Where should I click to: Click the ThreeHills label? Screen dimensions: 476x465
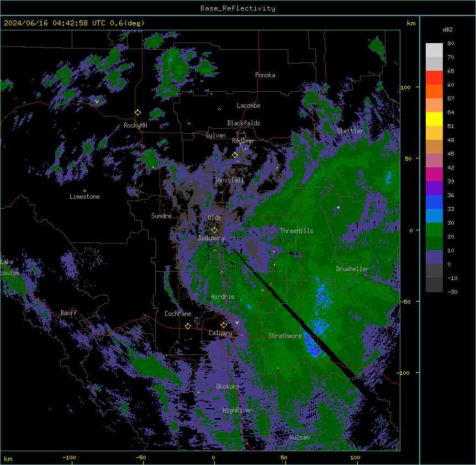point(297,231)
